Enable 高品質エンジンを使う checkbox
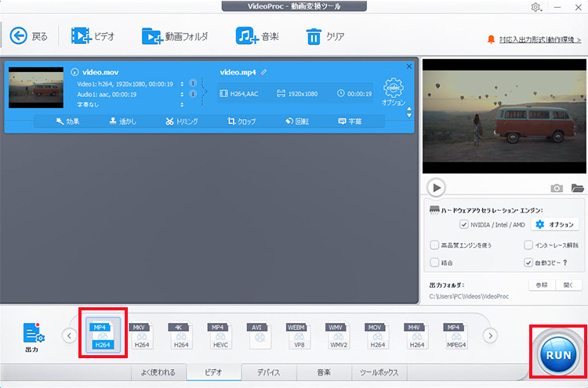 pos(434,245)
